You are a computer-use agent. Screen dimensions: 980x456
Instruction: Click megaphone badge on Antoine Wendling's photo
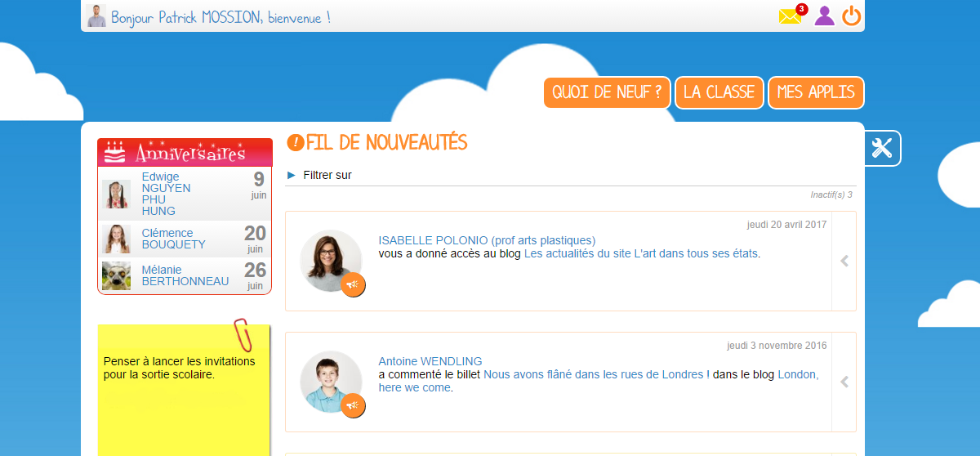353,405
